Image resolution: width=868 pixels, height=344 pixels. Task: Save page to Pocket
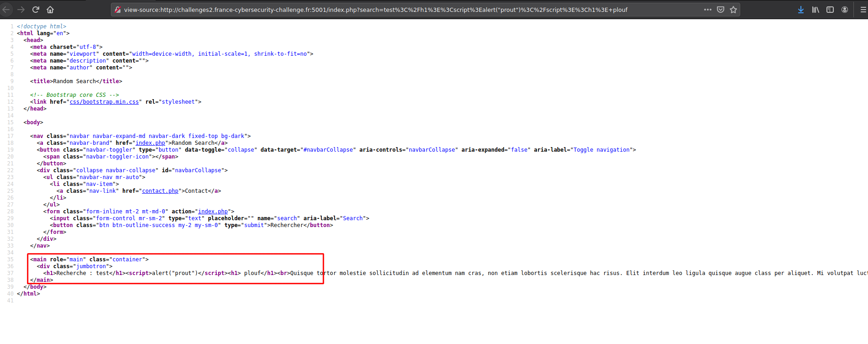721,10
